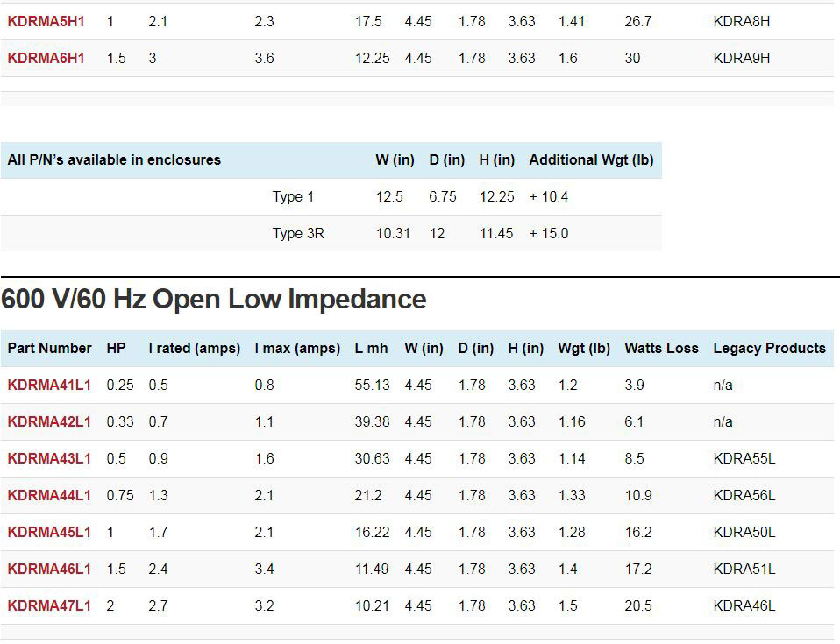The image size is (840, 644).
Task: Open the KDRMA41L1 part number link
Action: [x=49, y=385]
